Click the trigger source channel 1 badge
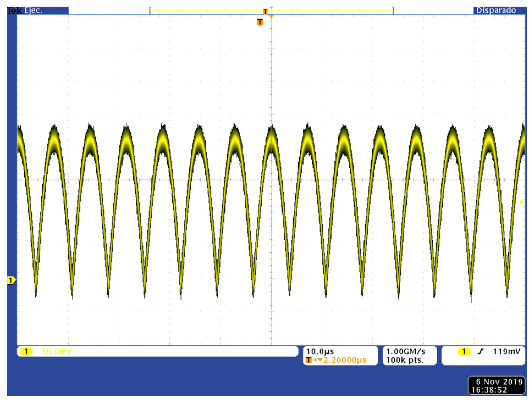Image resolution: width=532 pixels, height=404 pixels. (x=464, y=352)
